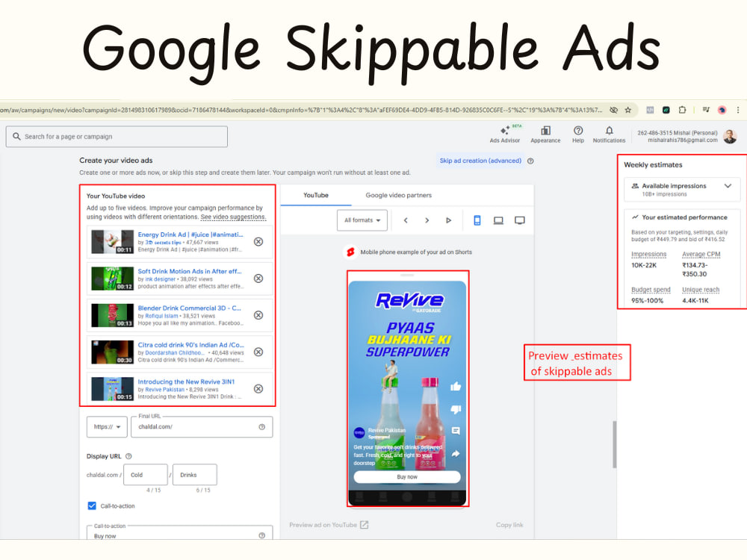Viewport: 747px width, 560px height.
Task: Click the help icon next to Display URL
Action: (128, 456)
